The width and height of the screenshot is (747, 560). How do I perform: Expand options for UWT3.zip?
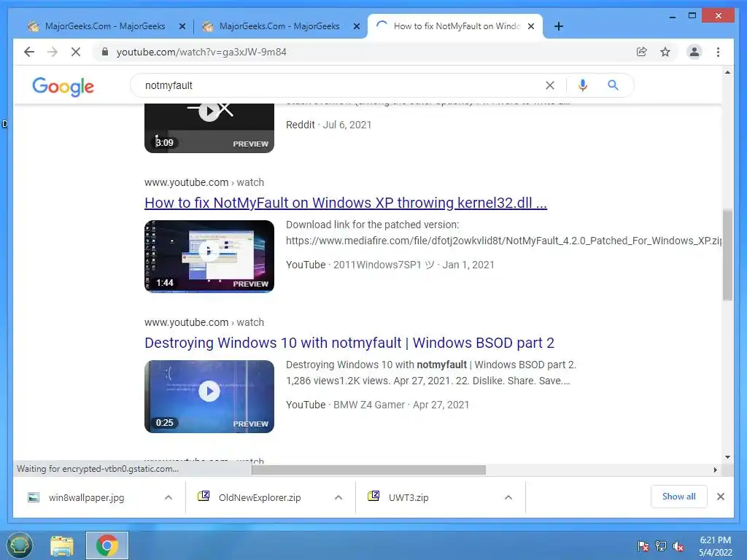pos(508,497)
